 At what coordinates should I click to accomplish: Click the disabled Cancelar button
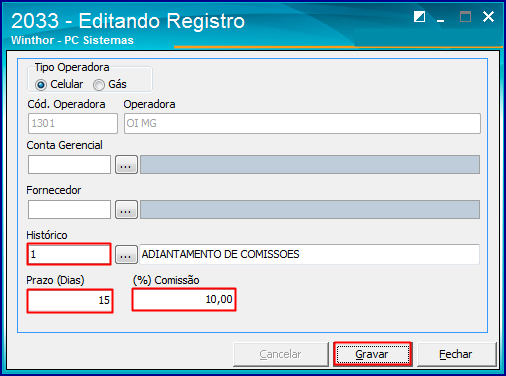[x=281, y=354]
